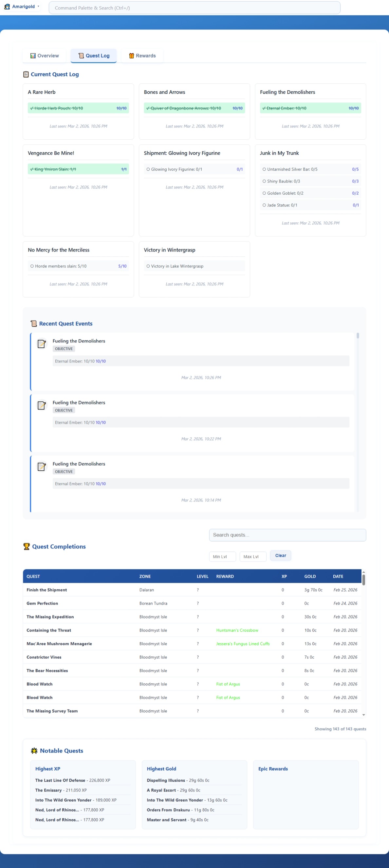389x868 pixels.
Task: Toggle the Glowing Ivory Figurine objective circle
Action: (x=148, y=169)
